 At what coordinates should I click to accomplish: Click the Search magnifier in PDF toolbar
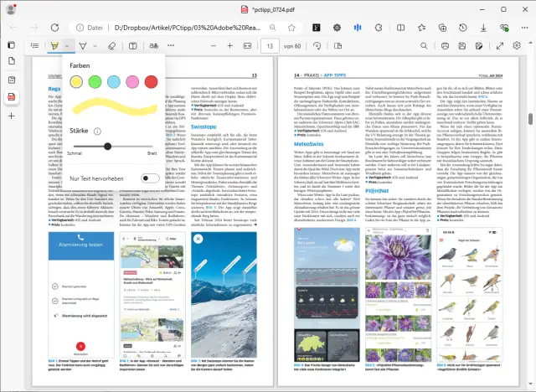pyautogui.click(x=424, y=45)
